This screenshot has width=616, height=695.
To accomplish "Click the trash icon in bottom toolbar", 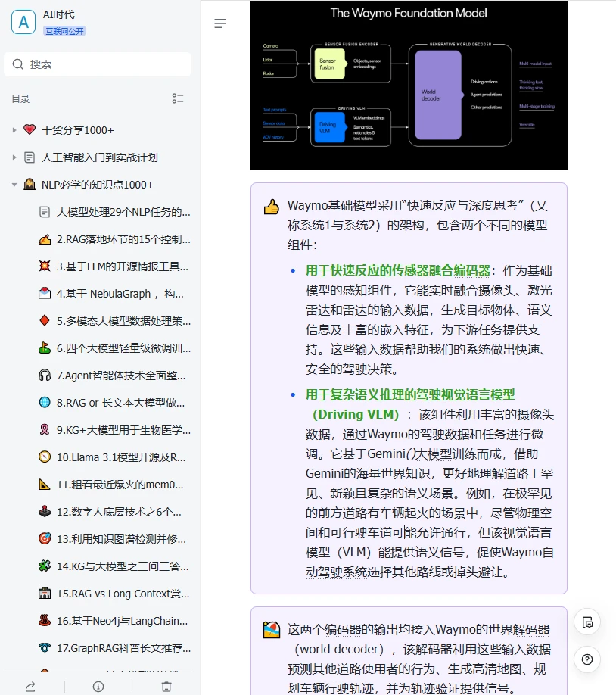I will 167,687.
